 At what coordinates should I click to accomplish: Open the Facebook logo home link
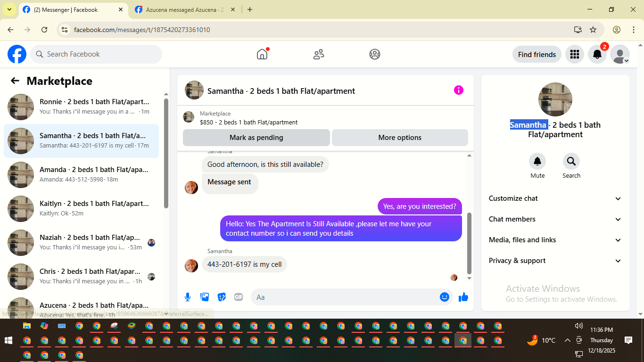[17, 54]
